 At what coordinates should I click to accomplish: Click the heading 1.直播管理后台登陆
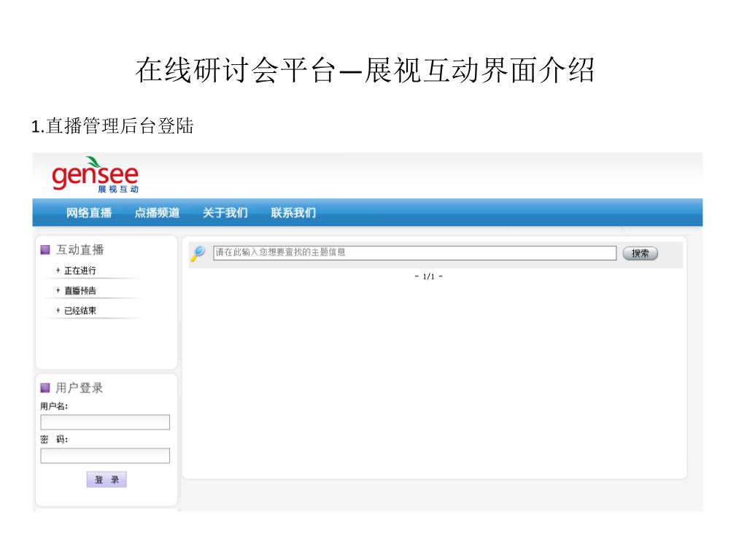(112, 126)
